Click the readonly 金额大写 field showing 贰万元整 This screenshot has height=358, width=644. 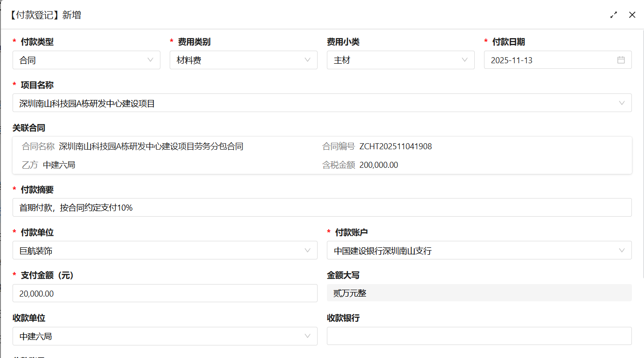[479, 293]
